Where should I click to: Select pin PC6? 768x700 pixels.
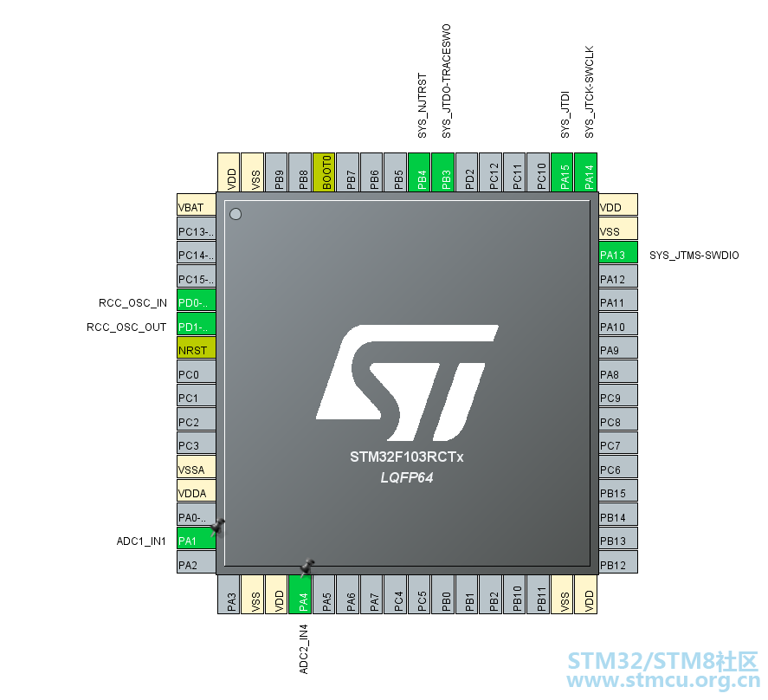tap(618, 467)
